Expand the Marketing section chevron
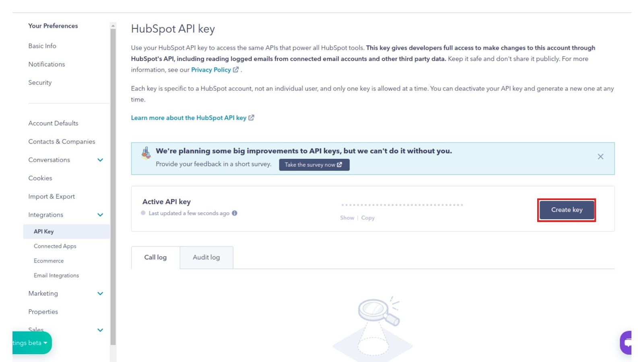 coord(100,294)
